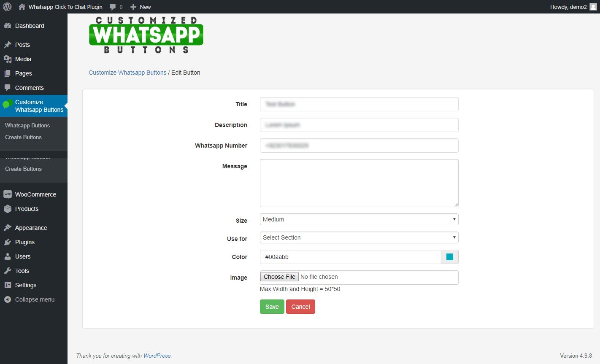The height and width of the screenshot is (364, 600).
Task: Open Users via the person icon
Action: (8, 256)
